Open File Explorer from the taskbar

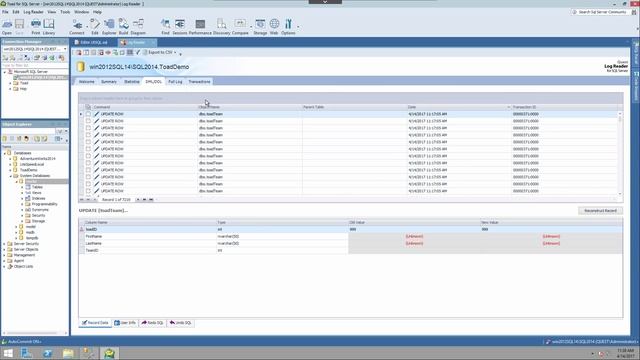pyautogui.click(x=68, y=353)
